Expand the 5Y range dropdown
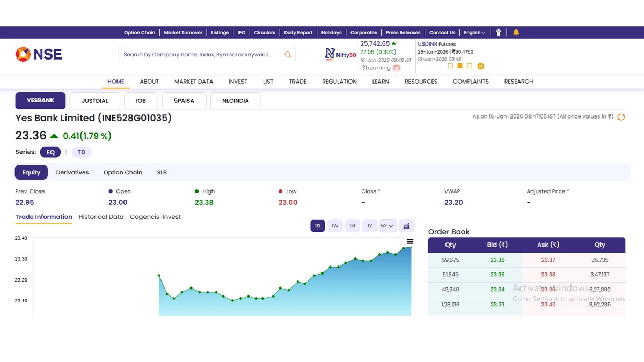 click(x=387, y=226)
